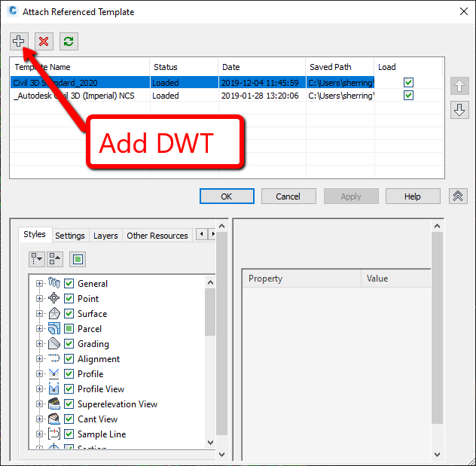Expand the Alignment tree node
The width and height of the screenshot is (476, 466).
click(x=39, y=358)
